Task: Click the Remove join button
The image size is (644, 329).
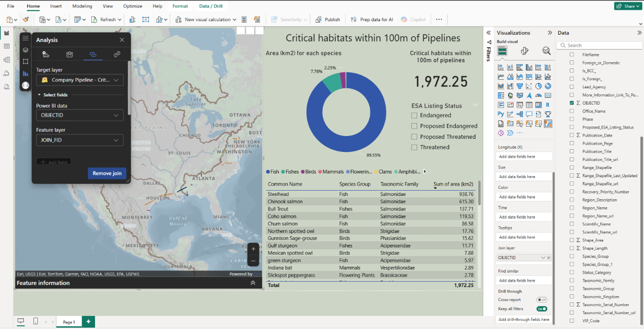Action: [x=107, y=173]
